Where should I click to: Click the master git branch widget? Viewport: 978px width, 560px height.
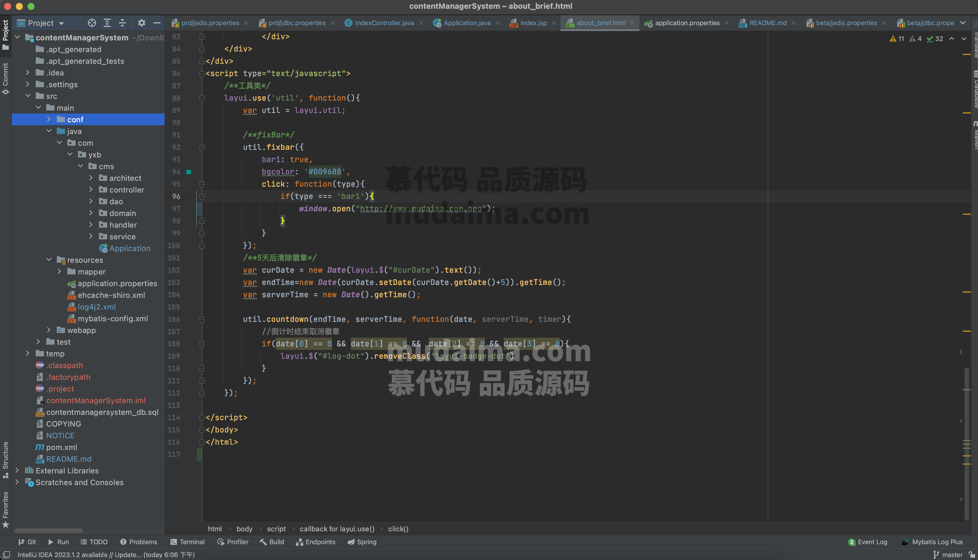coord(948,554)
